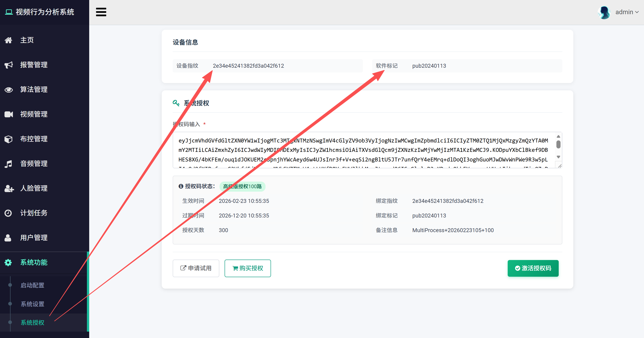Click the cube icon for 布控管理
The width and height of the screenshot is (644, 338).
click(x=8, y=139)
